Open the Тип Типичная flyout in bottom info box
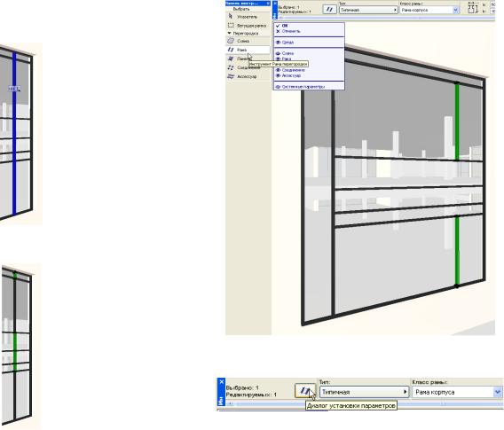This screenshot has width=504, height=430. click(364, 392)
